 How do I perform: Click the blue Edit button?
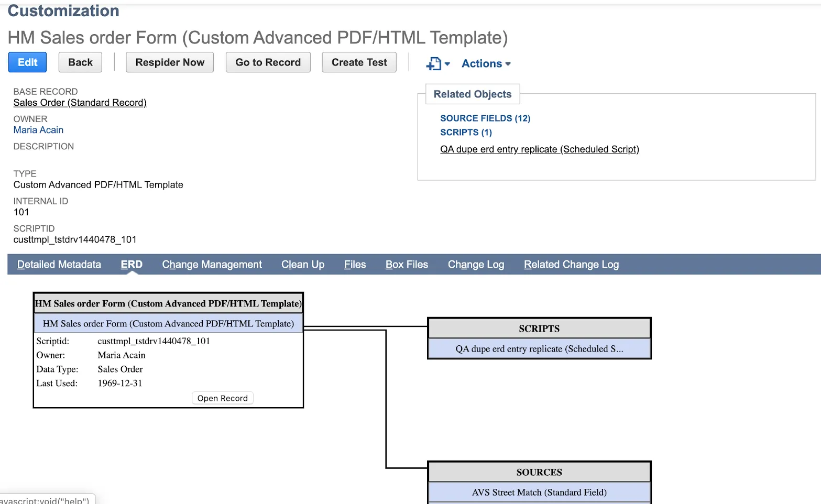point(27,62)
